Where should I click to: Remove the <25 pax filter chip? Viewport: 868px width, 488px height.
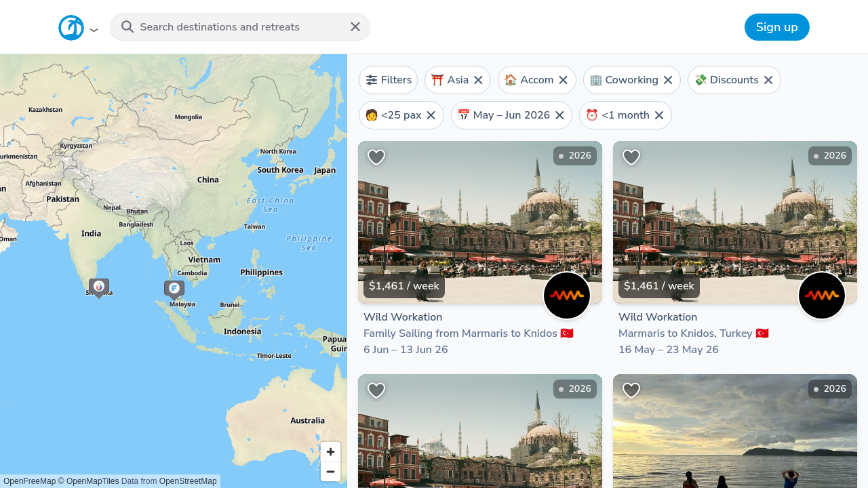431,115
